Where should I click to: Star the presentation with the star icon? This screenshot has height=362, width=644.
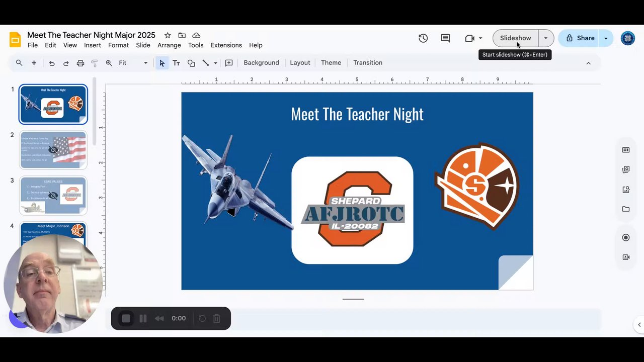(168, 35)
